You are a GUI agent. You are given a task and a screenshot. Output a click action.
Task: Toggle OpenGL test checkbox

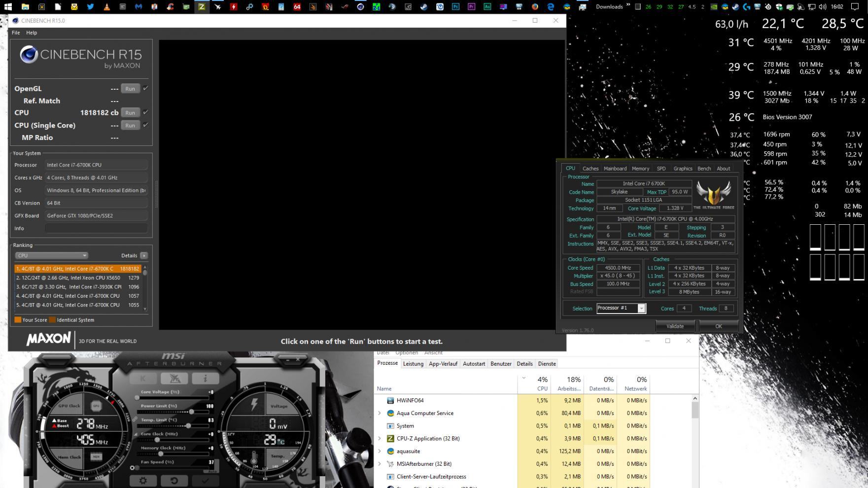tap(145, 88)
